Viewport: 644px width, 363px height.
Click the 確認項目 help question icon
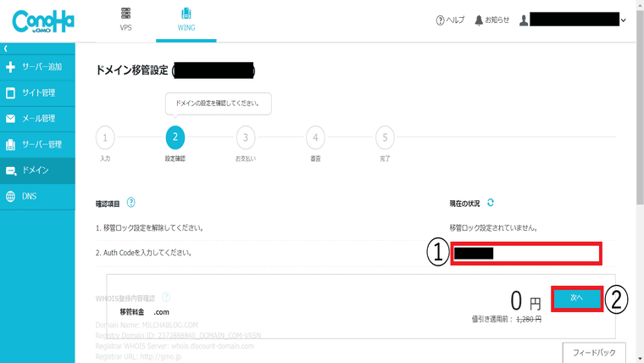point(130,203)
